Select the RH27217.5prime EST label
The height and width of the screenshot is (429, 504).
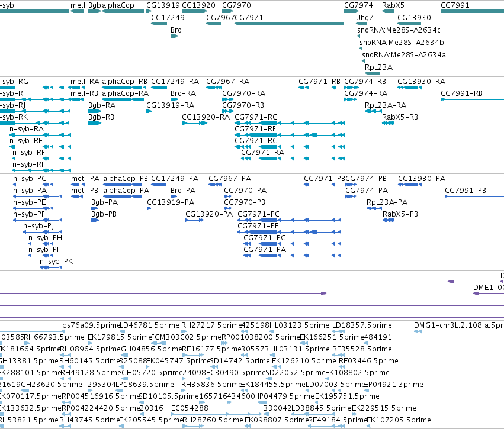211,325
